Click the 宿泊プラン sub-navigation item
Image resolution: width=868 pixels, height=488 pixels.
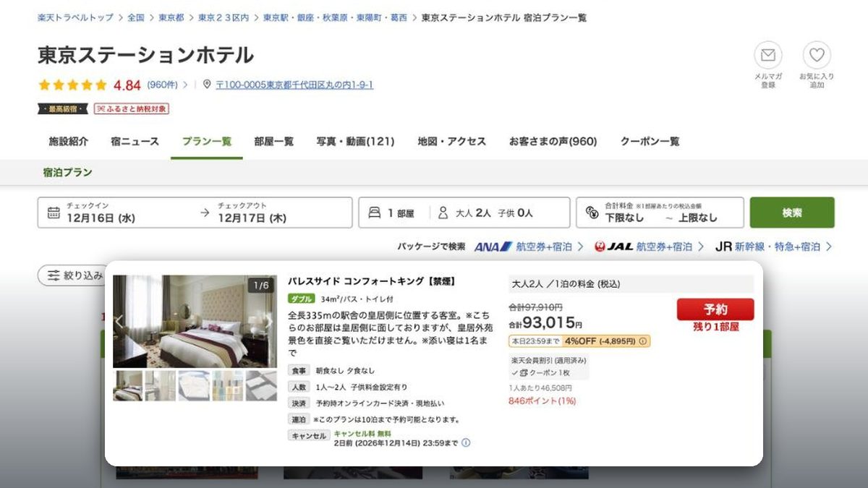tap(68, 172)
